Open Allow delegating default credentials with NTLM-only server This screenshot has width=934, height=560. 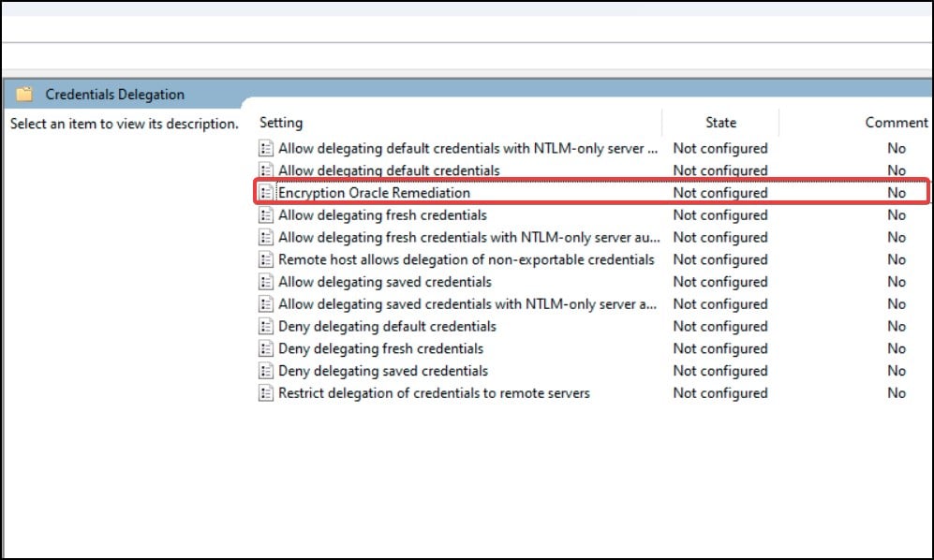467,148
